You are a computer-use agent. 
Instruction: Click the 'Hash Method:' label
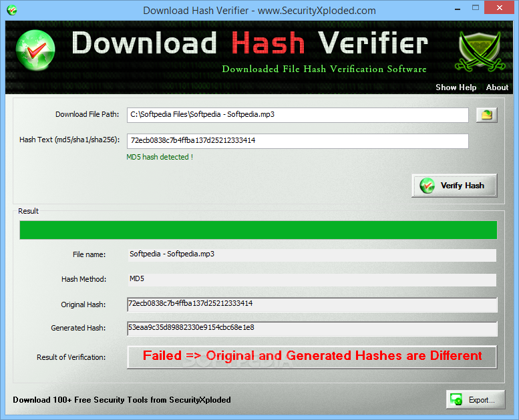pos(83,279)
